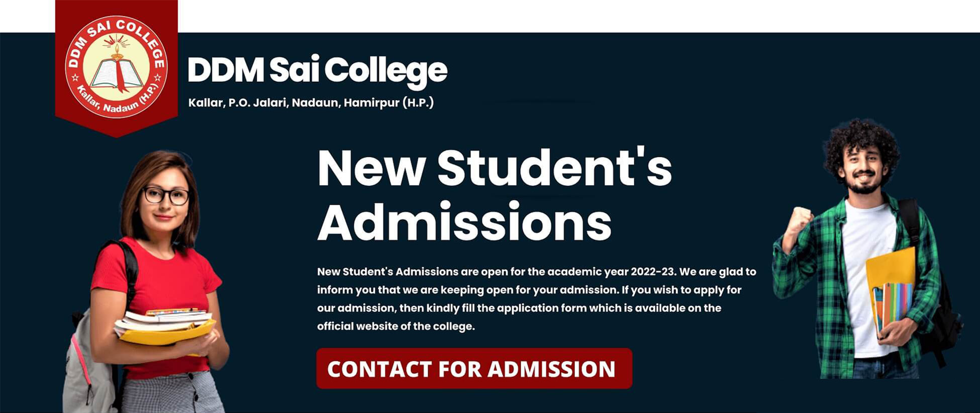Click the right star in the logo ring
The image size is (980, 413).
tap(158, 77)
